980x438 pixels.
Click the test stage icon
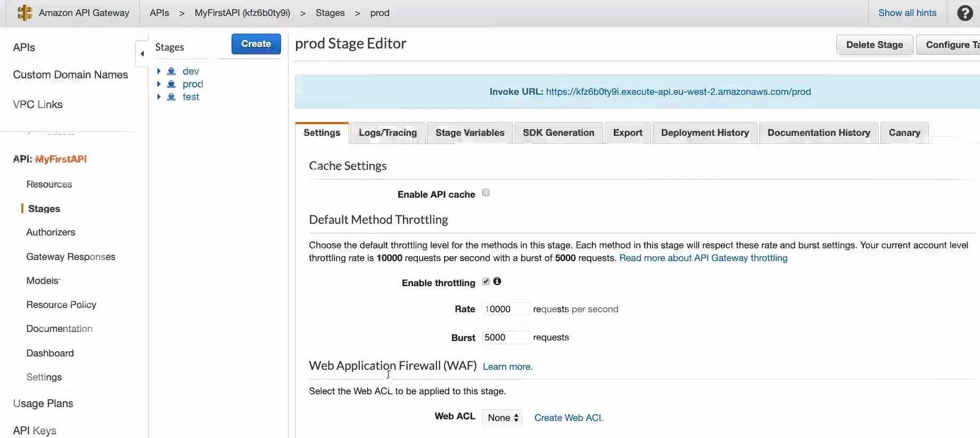point(171,96)
